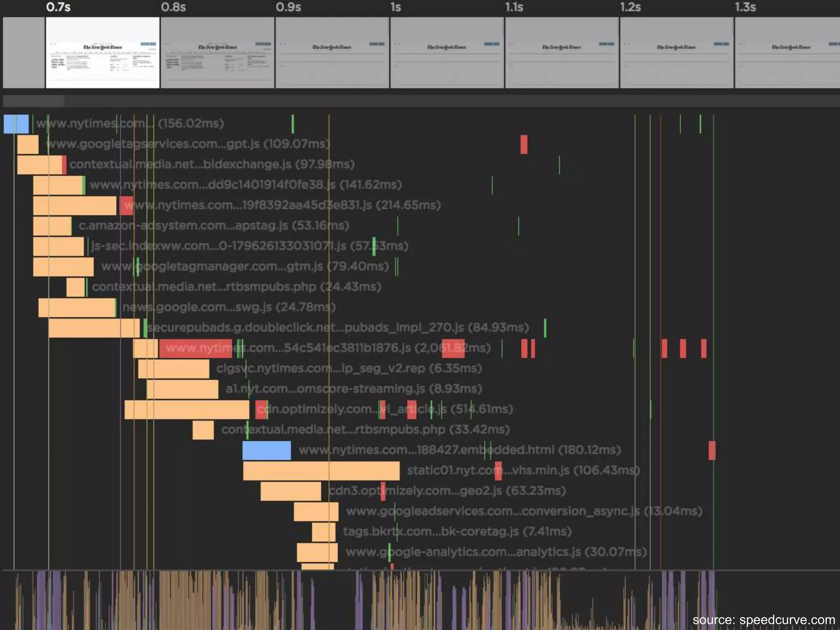Viewport: 840px width, 630px height.
Task: Click the filmstrip horizontal scrollbar handle
Action: (x=34, y=101)
